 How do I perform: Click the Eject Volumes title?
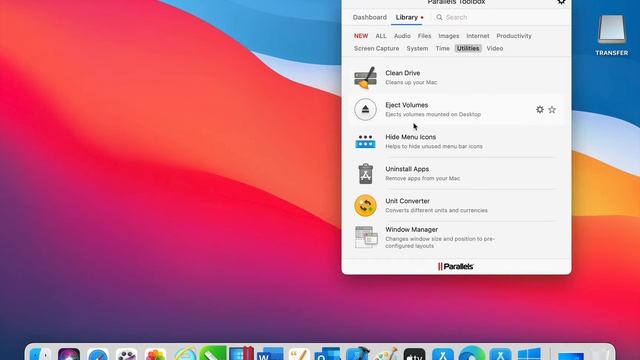[407, 105]
